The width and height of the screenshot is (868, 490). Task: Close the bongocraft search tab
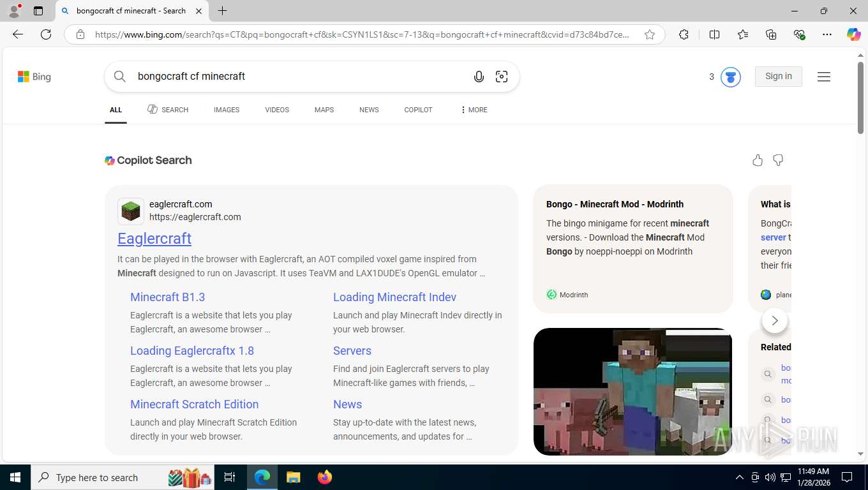[x=198, y=11]
